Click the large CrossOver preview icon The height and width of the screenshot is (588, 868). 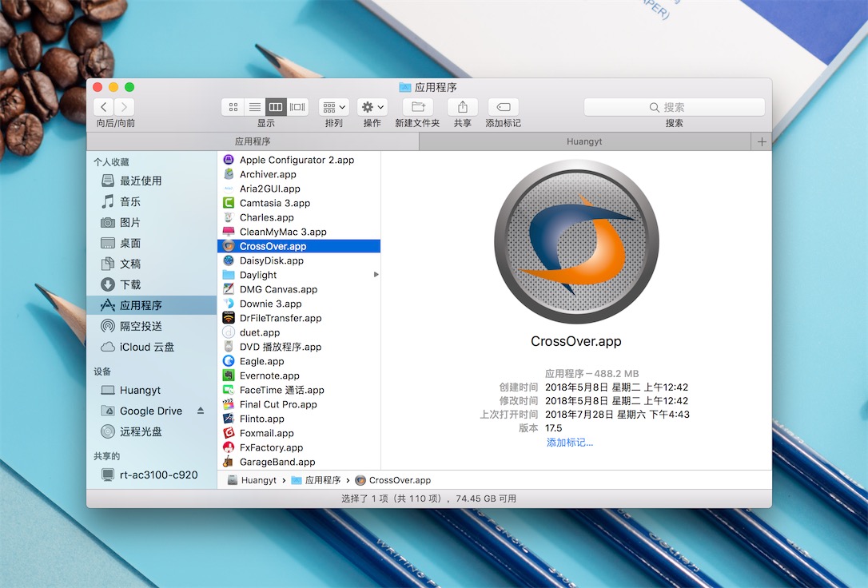pyautogui.click(x=576, y=242)
